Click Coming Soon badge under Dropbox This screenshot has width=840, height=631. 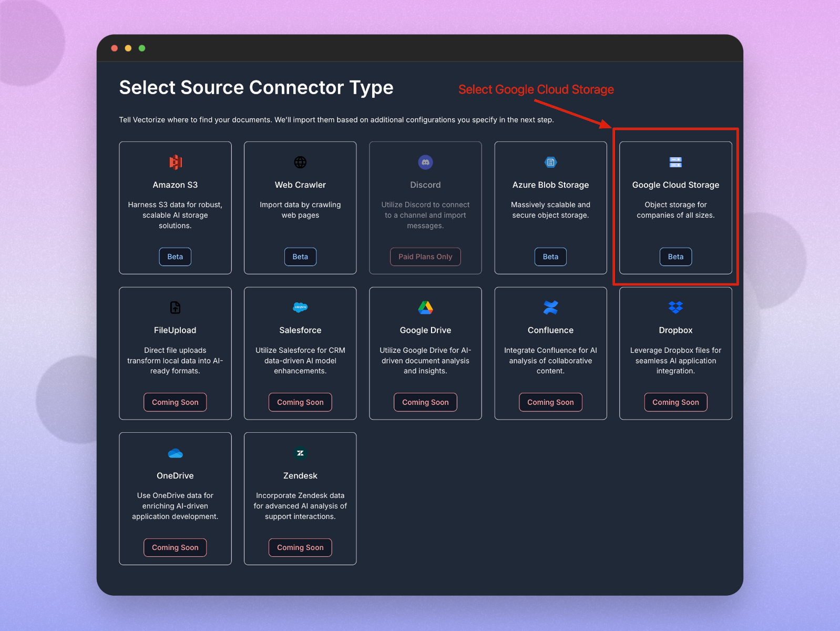coord(675,402)
